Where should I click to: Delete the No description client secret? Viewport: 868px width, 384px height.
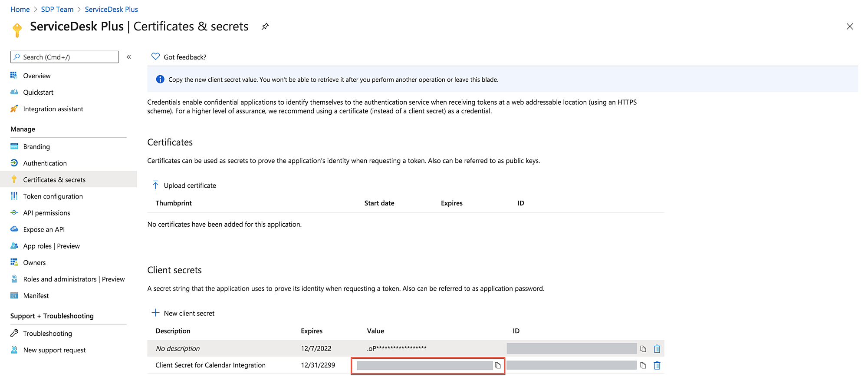657,348
